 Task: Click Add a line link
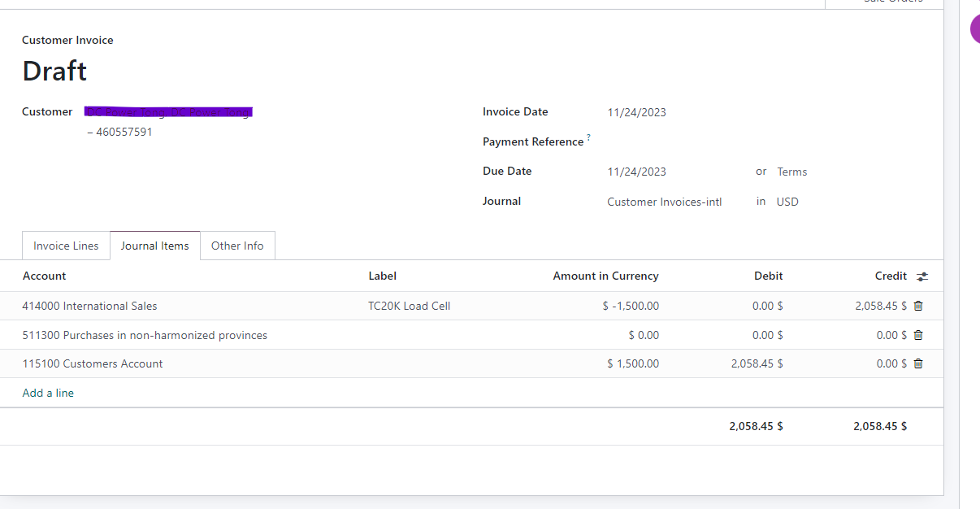point(48,393)
